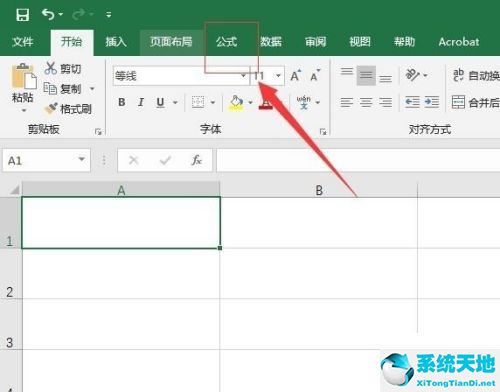Expand the fill color dropdown arrow

click(x=250, y=102)
